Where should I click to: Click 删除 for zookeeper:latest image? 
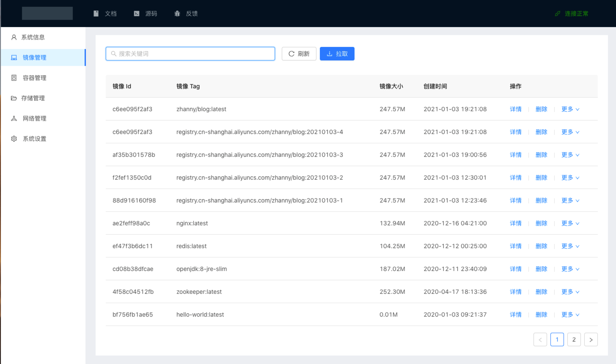coord(541,292)
